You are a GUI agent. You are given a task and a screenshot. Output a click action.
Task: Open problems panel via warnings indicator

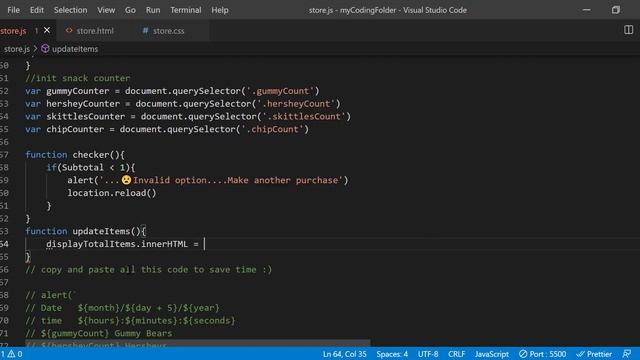pos(12,354)
